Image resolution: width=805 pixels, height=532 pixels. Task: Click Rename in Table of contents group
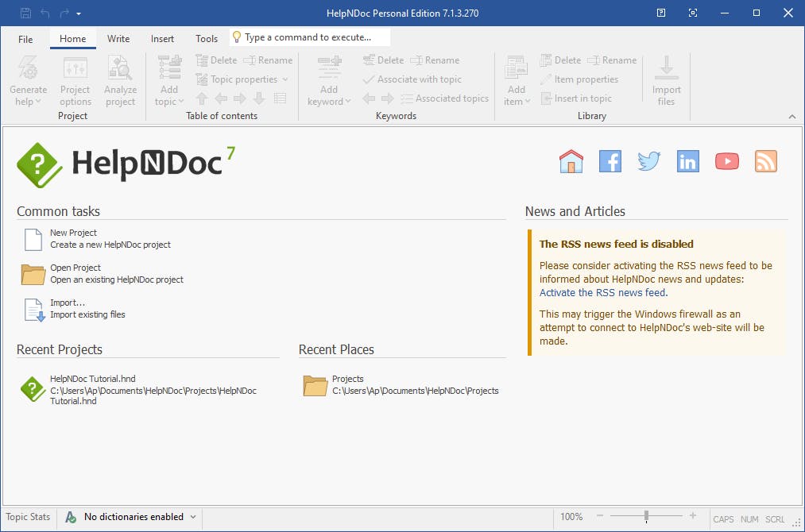pyautogui.click(x=268, y=60)
